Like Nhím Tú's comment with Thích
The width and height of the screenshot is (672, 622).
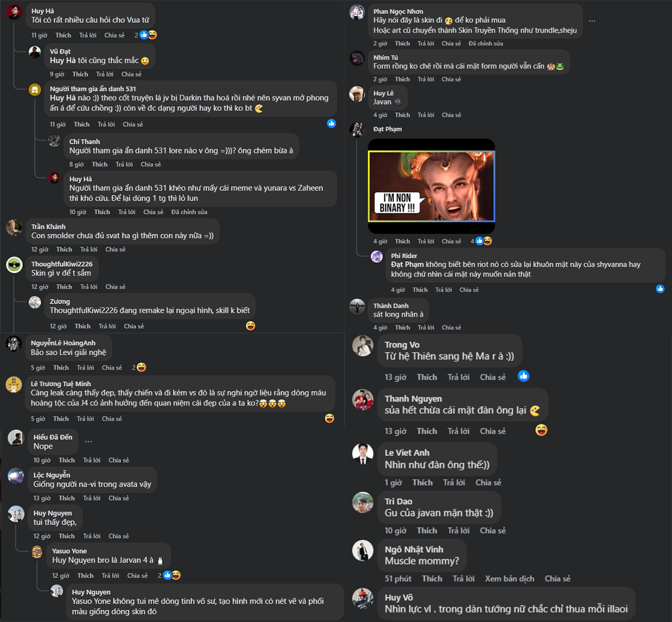coord(402,79)
